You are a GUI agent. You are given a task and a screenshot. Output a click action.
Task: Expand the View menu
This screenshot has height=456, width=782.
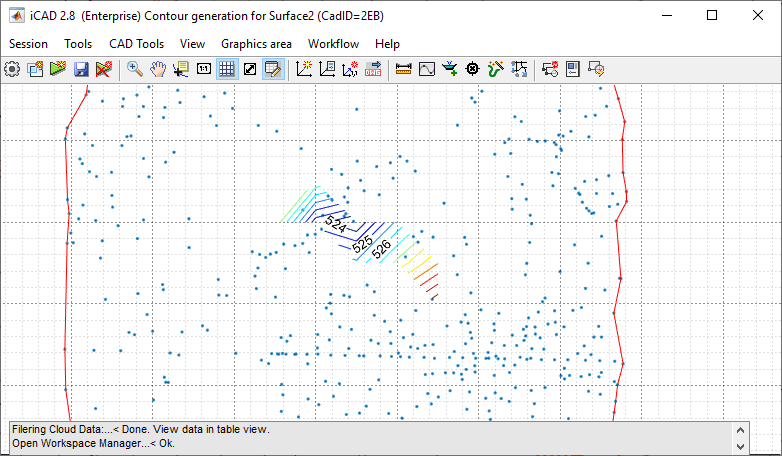[x=192, y=44]
